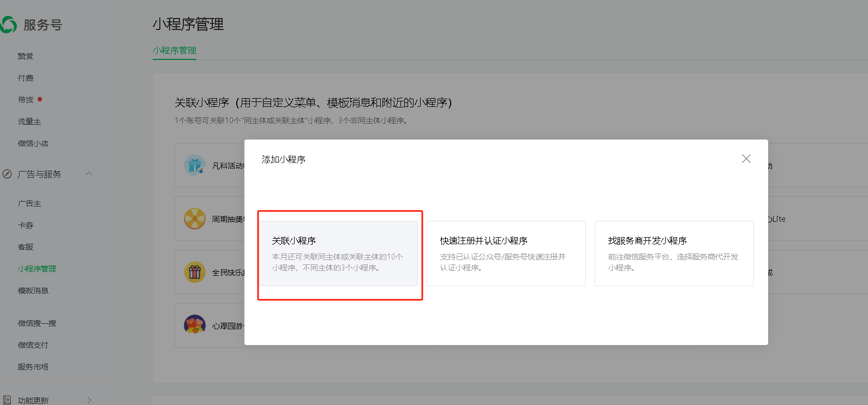The image size is (868, 405).
Task: Click the 广告与服务 section label
Action: pos(39,174)
